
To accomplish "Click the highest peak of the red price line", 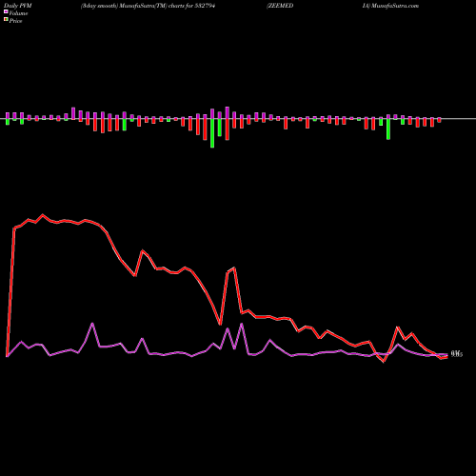I will click(43, 215).
